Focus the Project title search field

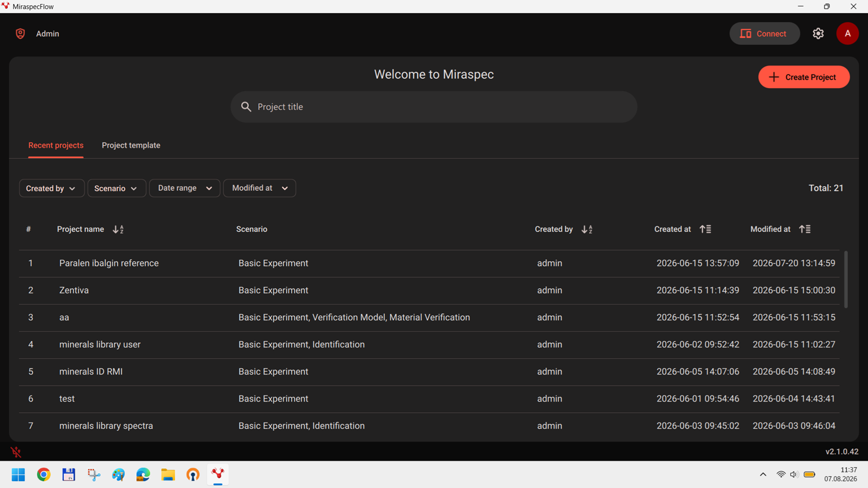click(434, 107)
